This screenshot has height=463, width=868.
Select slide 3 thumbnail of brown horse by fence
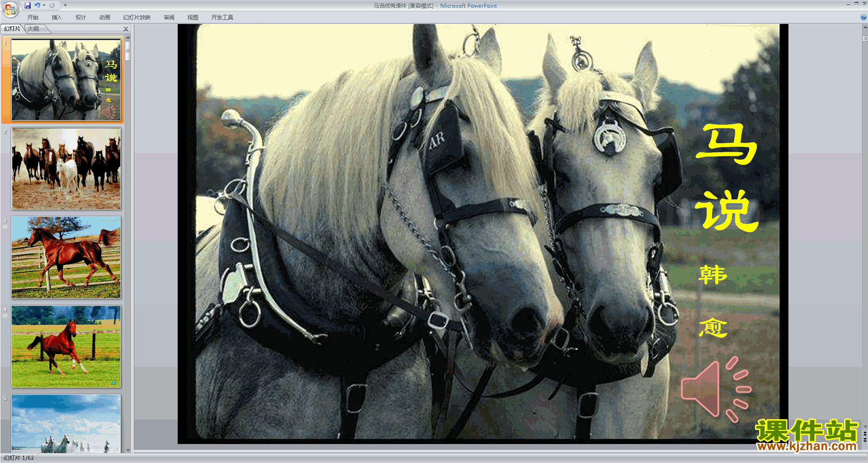coord(66,257)
